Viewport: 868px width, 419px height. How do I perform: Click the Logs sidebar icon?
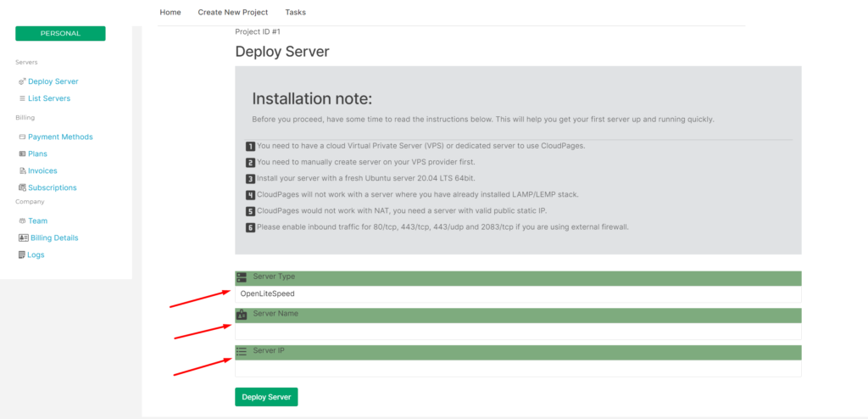point(22,255)
